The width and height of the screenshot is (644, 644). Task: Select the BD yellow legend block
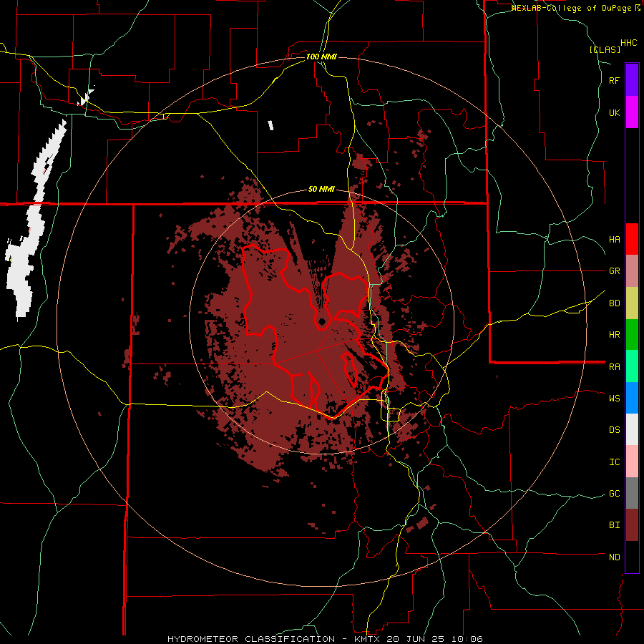pos(632,303)
